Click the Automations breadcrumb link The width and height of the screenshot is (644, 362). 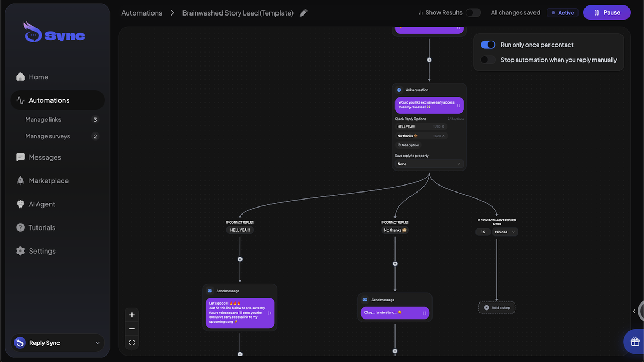142,13
